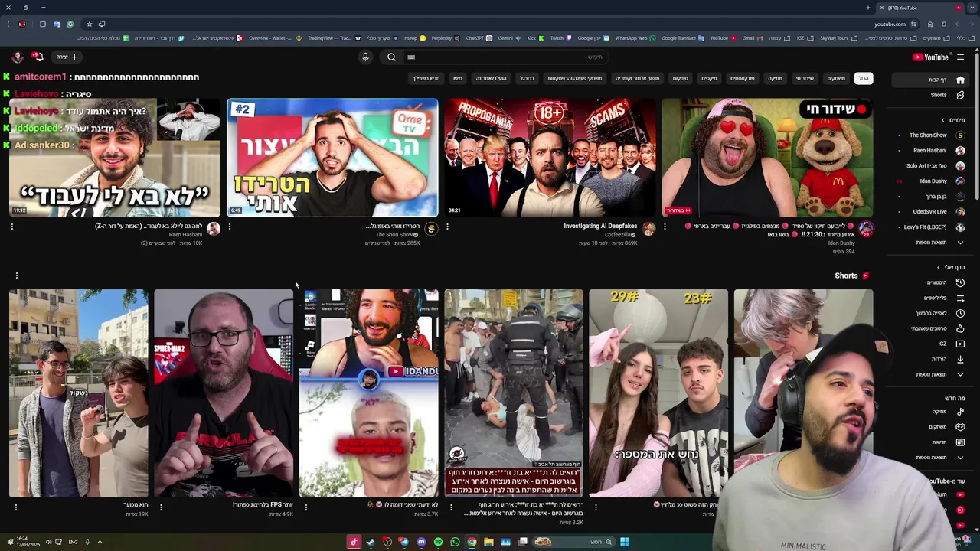Open Coffeezilla channel avatar
The width and height of the screenshot is (980, 551).
648,229
